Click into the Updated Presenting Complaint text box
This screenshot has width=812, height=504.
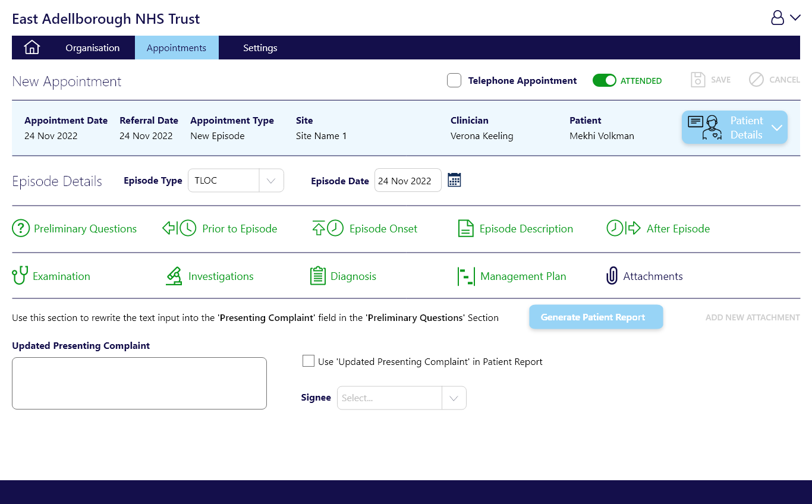139,383
